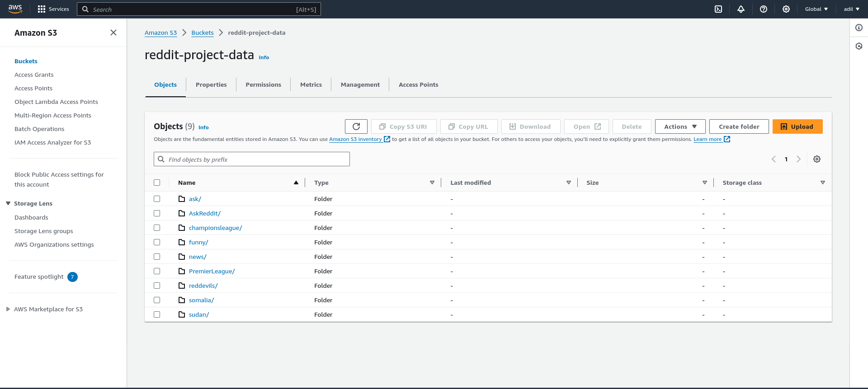
Task: Click the ask/ folder icon
Action: [182, 199]
